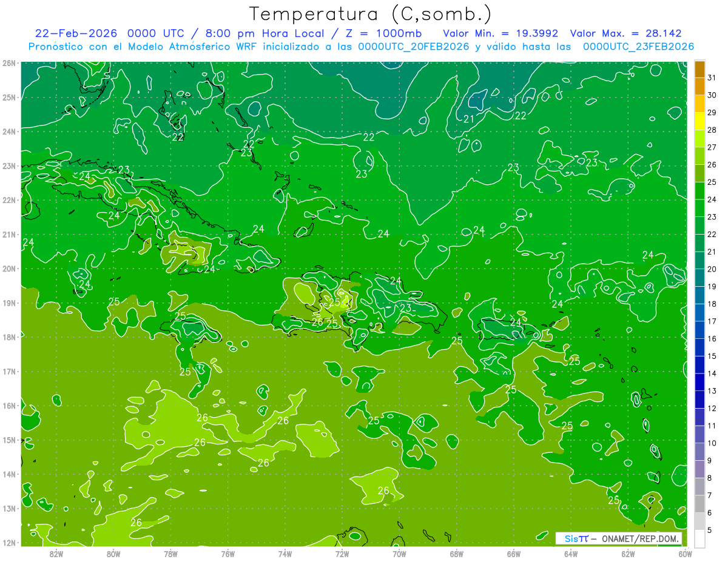
Task: Pick the teal legend swatch between 19 and 20
Action: click(699, 278)
